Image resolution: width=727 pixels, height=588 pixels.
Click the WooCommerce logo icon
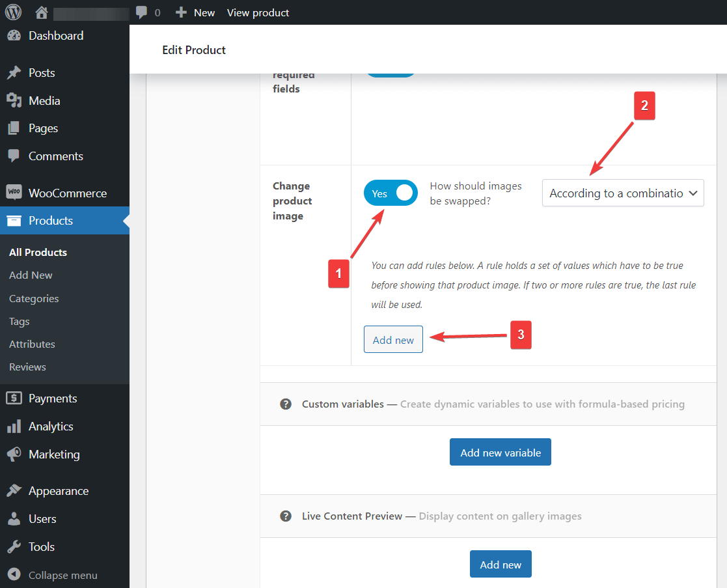tap(14, 191)
